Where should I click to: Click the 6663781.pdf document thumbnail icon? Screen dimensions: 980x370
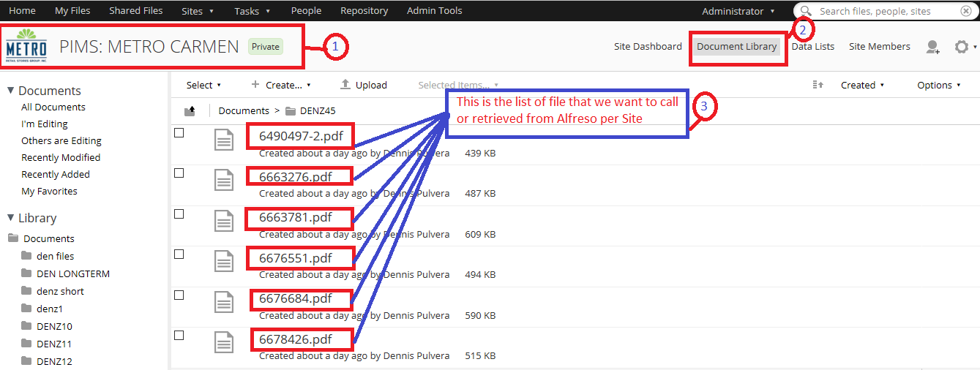point(224,221)
